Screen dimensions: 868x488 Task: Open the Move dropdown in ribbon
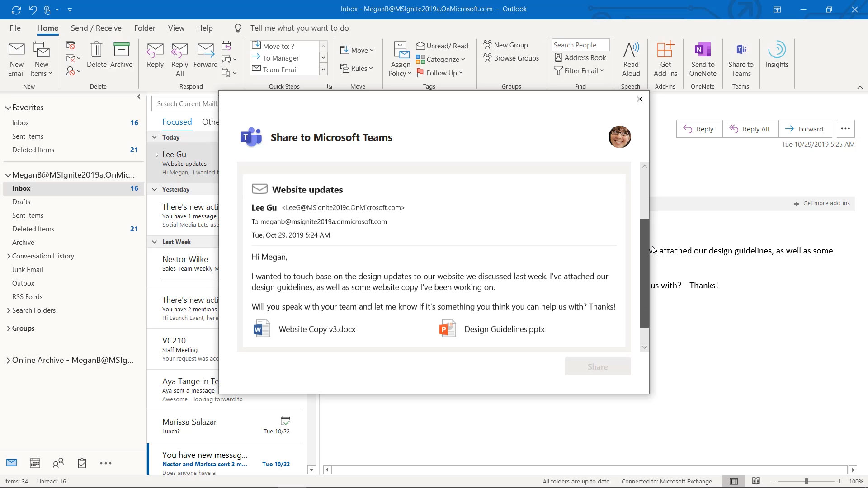click(357, 50)
